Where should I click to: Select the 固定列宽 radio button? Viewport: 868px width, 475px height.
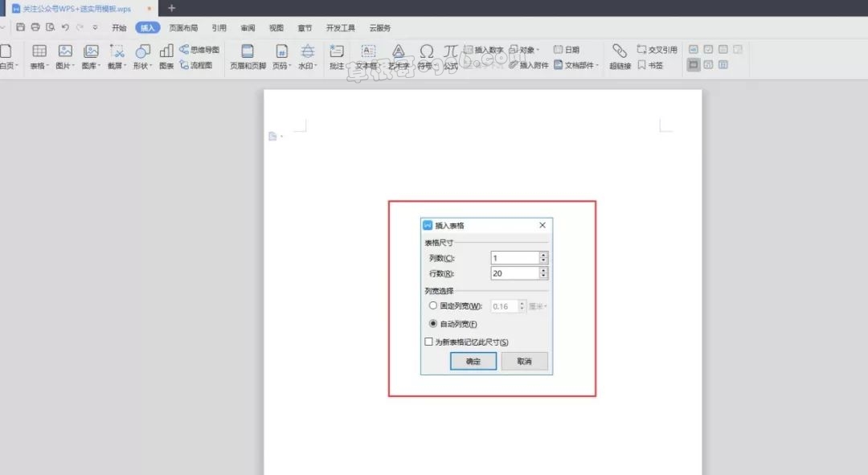pos(433,306)
